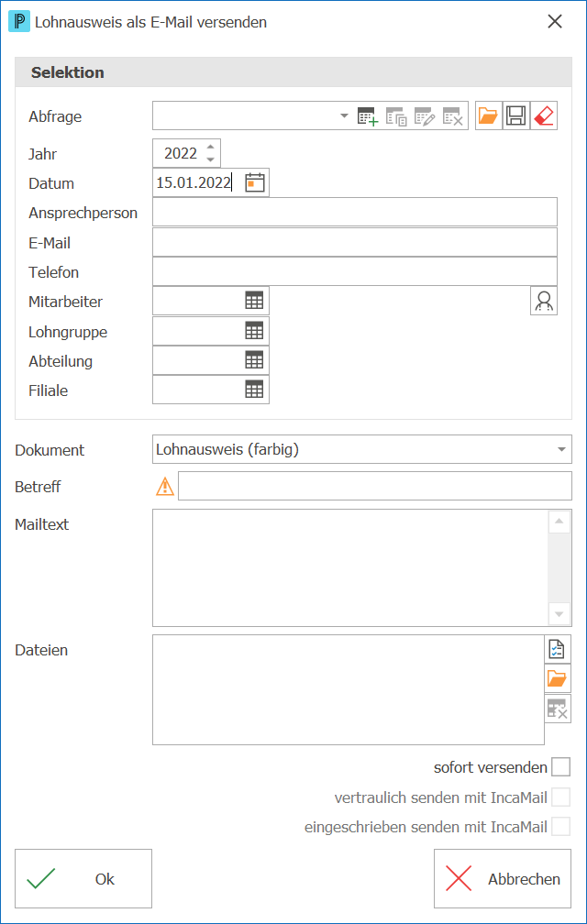
Task: Click Mailtext scrollbar up arrow
Action: click(559, 522)
